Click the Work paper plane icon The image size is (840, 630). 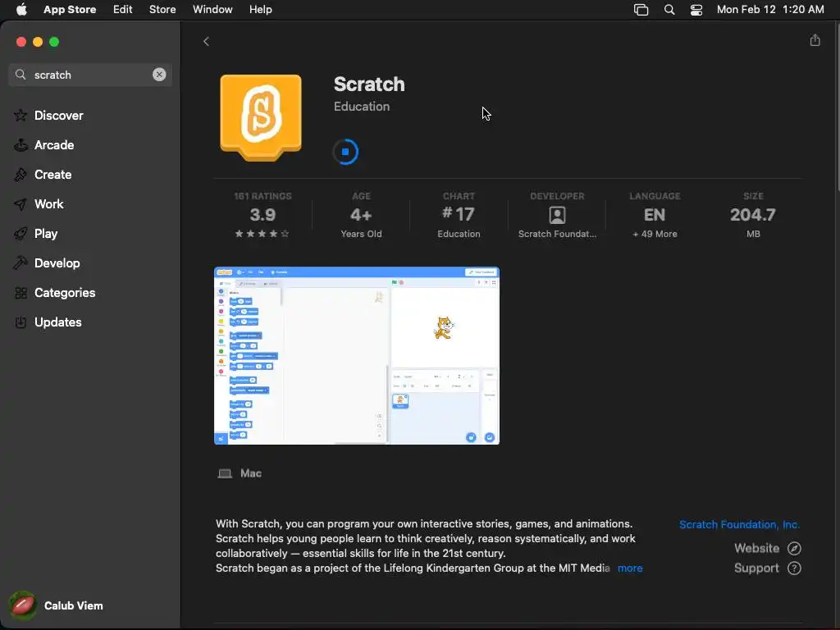pos(21,204)
